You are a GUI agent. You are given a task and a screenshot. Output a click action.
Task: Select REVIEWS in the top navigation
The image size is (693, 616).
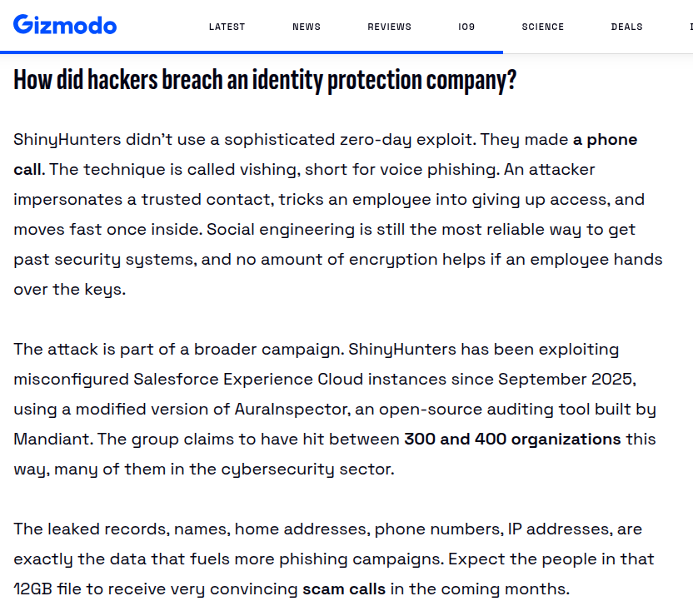click(389, 27)
